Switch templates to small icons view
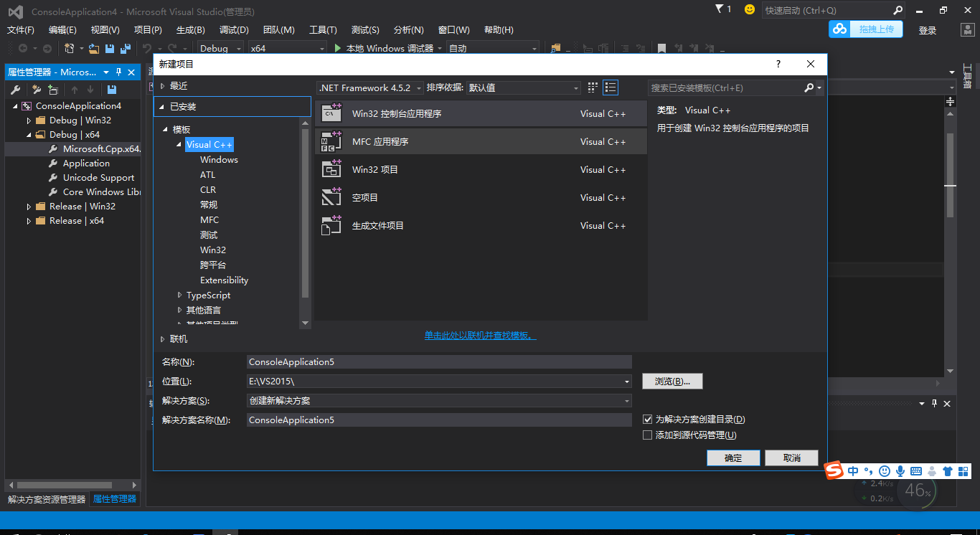 click(593, 87)
